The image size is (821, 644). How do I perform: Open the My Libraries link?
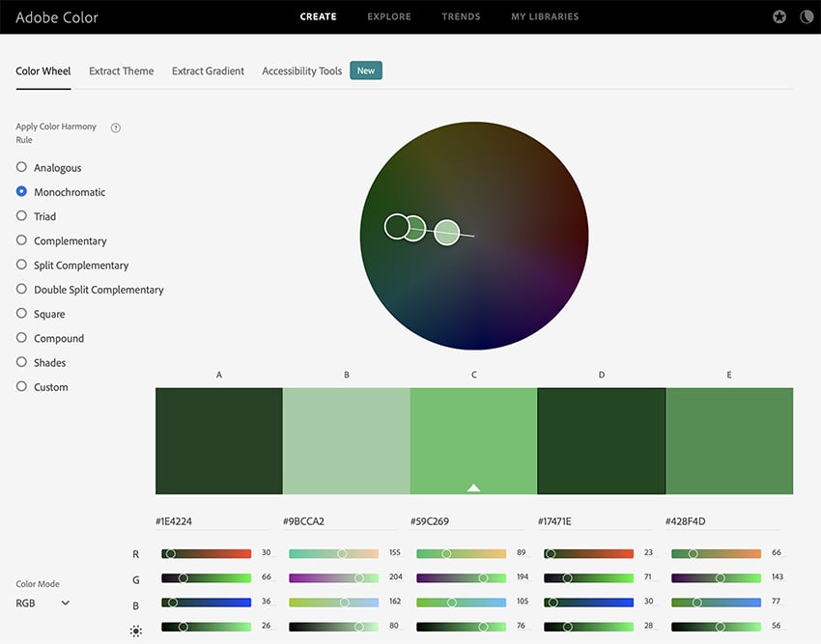coord(545,17)
